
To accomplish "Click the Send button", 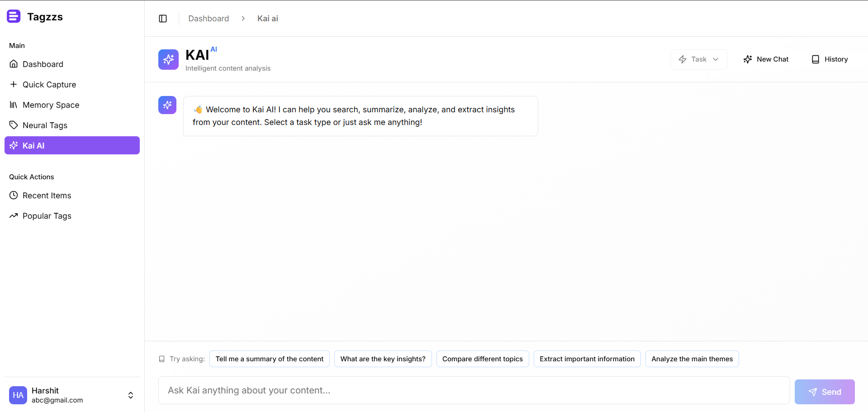I will coord(824,392).
